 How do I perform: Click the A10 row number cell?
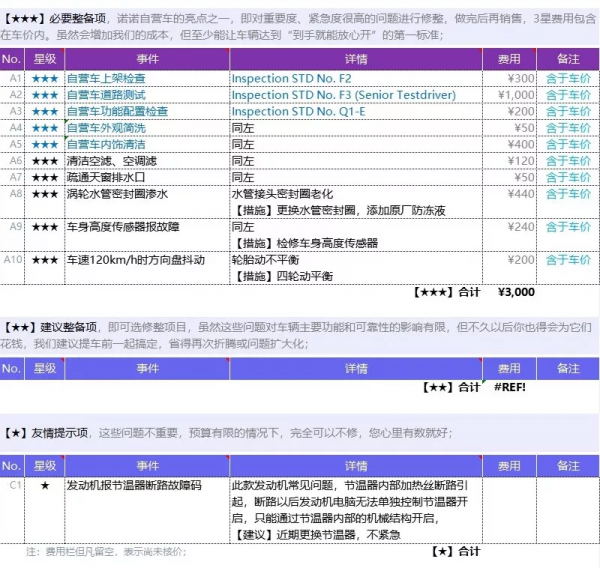click(13, 268)
